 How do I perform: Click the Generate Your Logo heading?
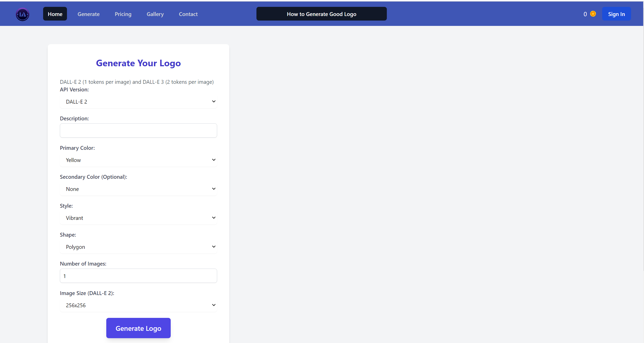(x=138, y=63)
